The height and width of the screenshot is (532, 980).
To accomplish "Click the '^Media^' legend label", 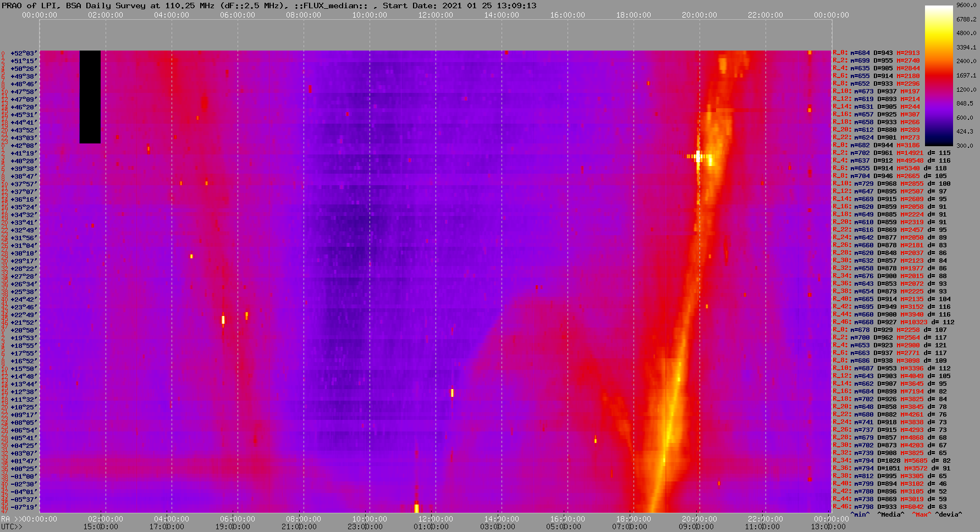I will coord(891,515).
